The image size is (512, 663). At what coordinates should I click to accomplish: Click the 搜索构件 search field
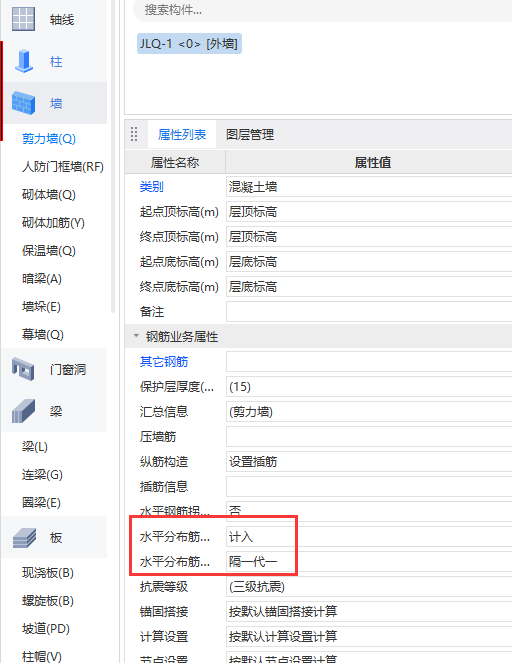coord(323,10)
